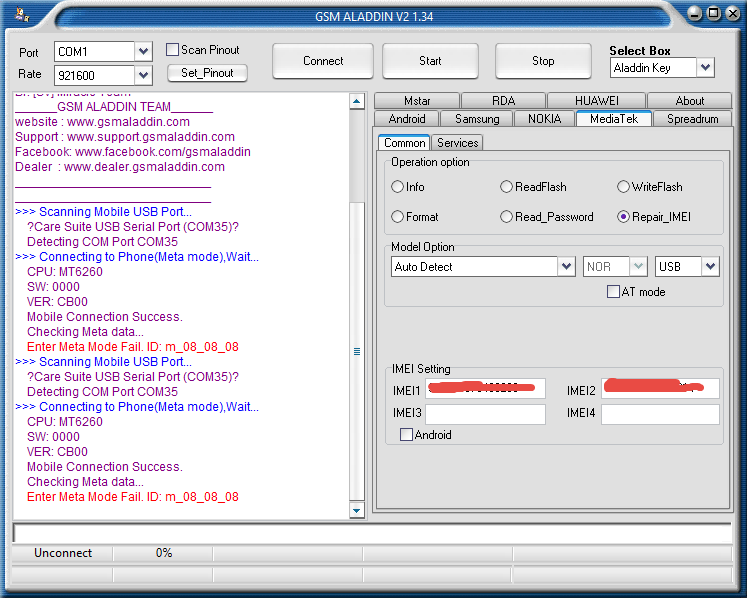Switch to the HUAWEI tab
This screenshot has height=598, width=747.
596,101
